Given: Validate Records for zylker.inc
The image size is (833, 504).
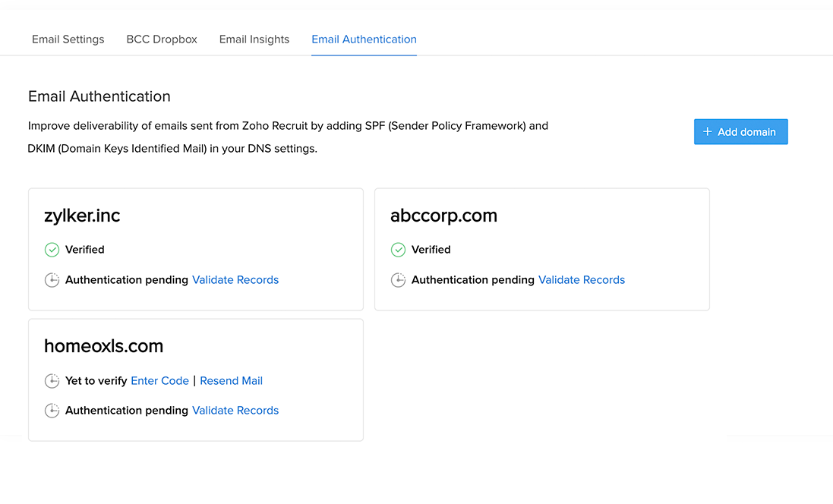Looking at the screenshot, I should click(x=235, y=280).
